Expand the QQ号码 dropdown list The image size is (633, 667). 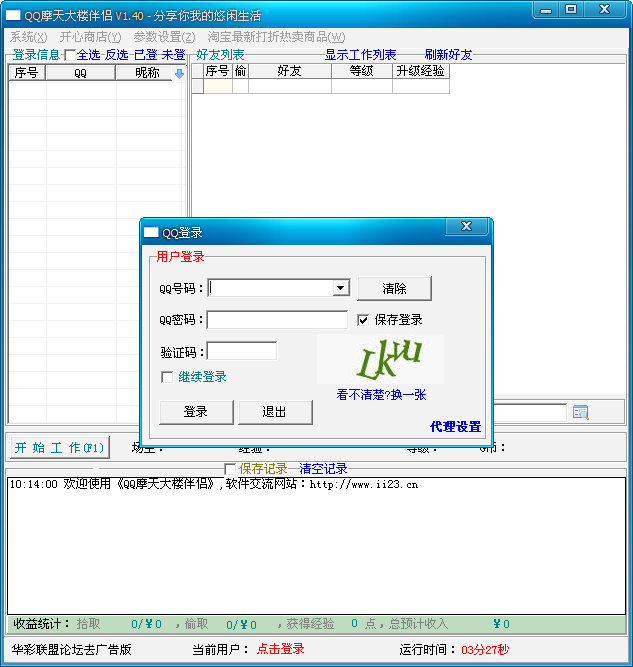coord(340,288)
